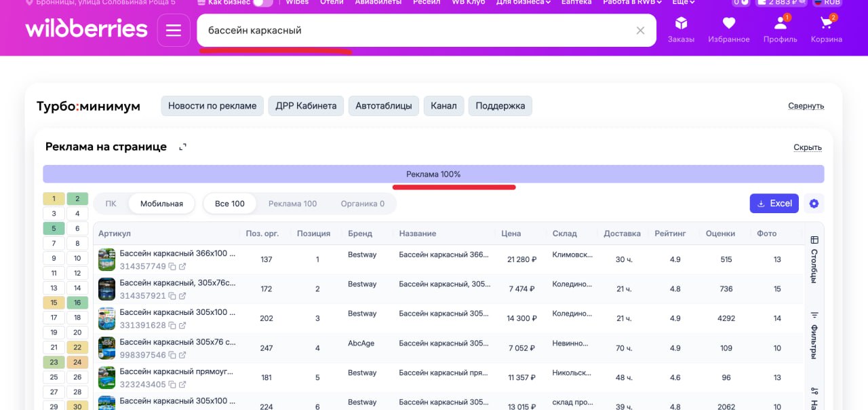Sort by the Цена column header
This screenshot has height=410, width=868.
tap(511, 234)
